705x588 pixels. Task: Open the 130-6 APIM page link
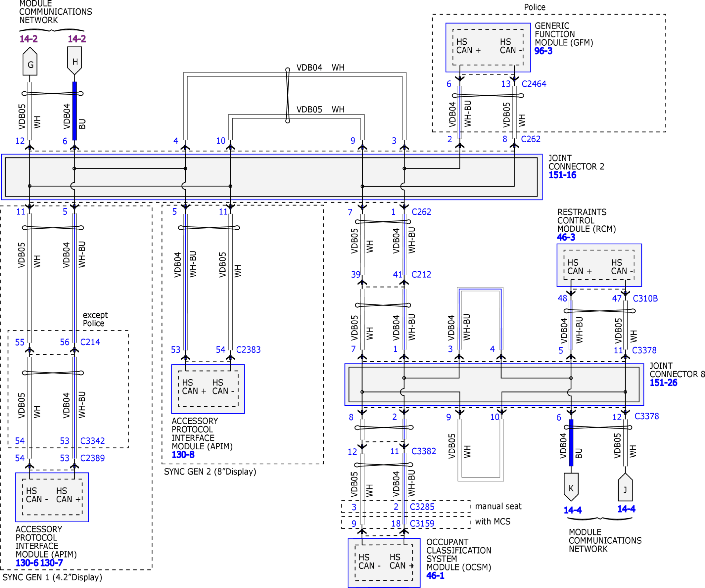click(27, 563)
